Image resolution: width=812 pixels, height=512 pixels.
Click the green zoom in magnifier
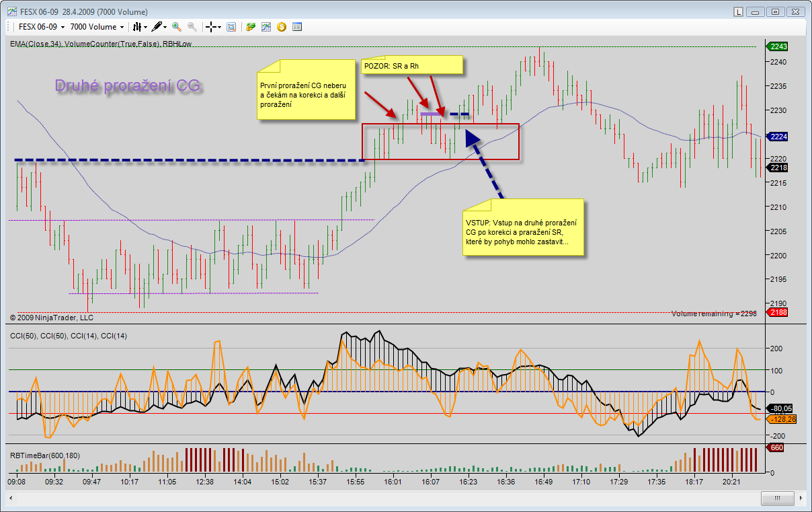(x=177, y=27)
